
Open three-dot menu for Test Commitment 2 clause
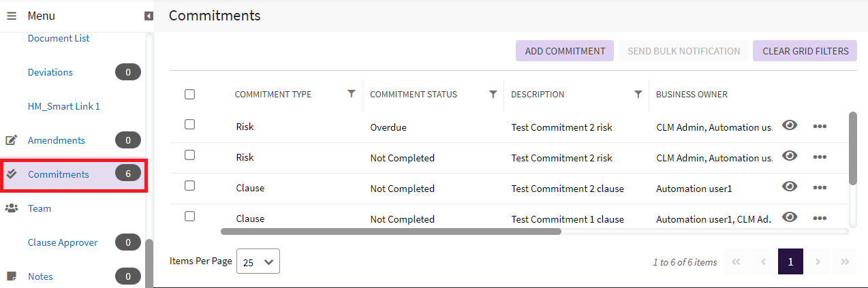click(x=820, y=187)
